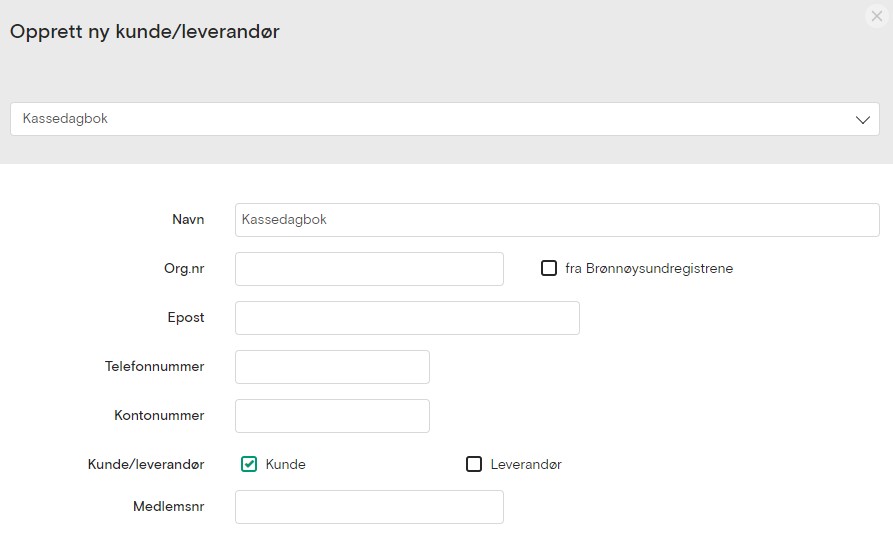Click into the Navn text field

556,220
